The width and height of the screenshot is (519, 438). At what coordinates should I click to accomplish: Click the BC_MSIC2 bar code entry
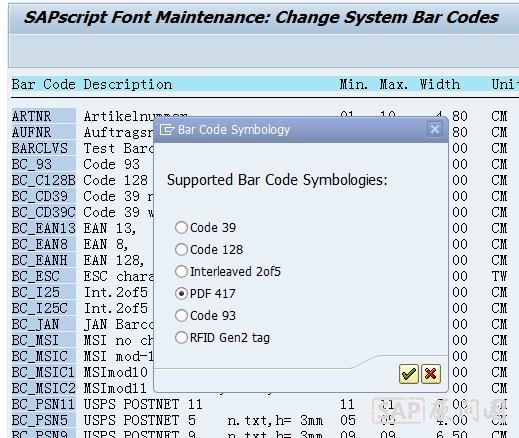click(x=44, y=388)
